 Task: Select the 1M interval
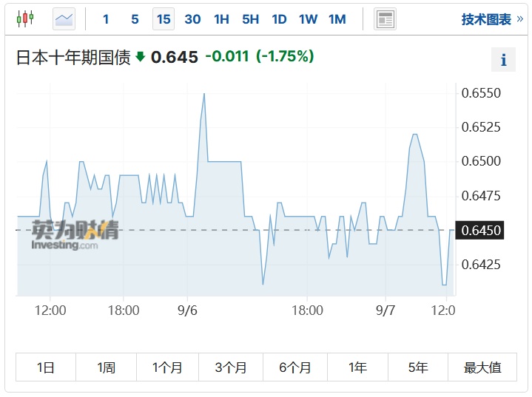(x=337, y=19)
